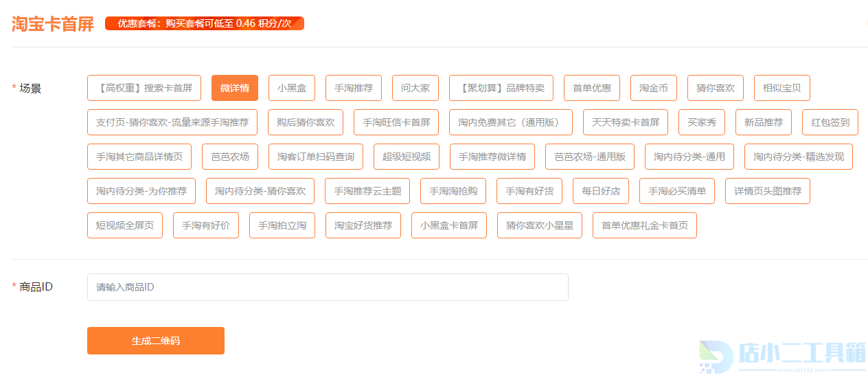Choose the 小黑盒 scene
Screen dimensions: 868x384
(x=292, y=88)
